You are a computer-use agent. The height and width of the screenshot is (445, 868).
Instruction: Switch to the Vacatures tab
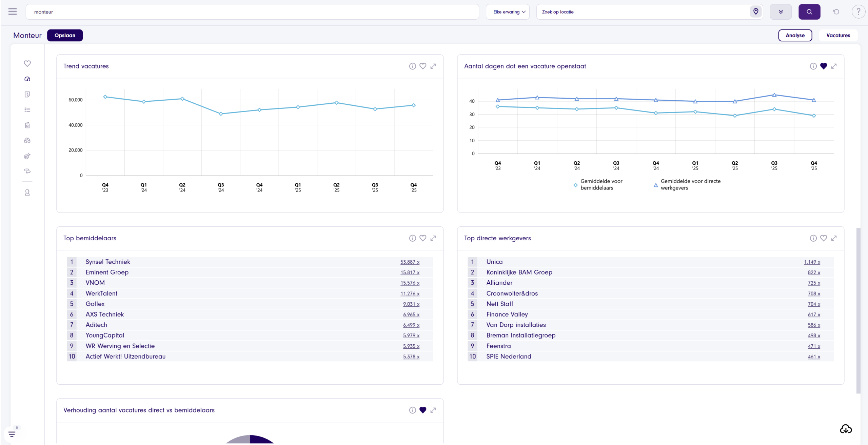(x=838, y=35)
